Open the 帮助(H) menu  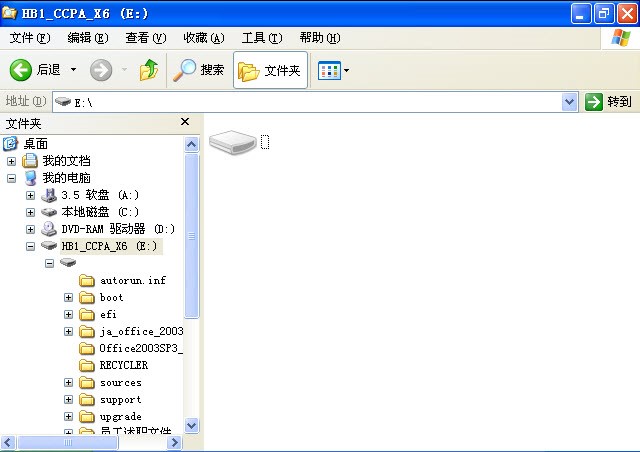coord(320,38)
